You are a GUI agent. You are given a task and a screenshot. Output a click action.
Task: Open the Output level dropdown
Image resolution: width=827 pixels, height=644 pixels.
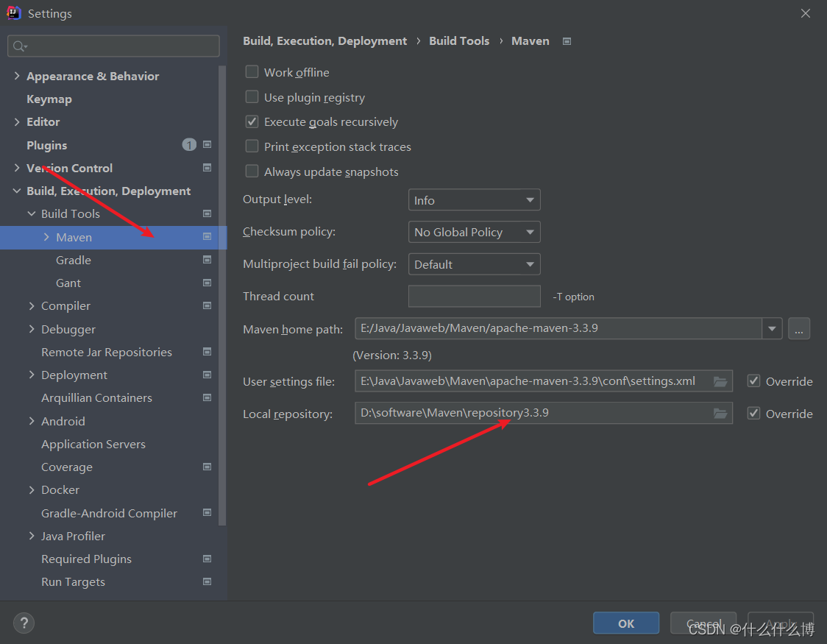tap(474, 200)
